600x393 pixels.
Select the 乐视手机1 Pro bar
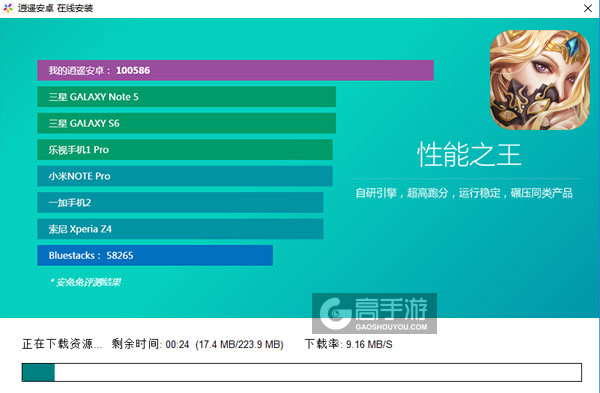click(x=185, y=150)
